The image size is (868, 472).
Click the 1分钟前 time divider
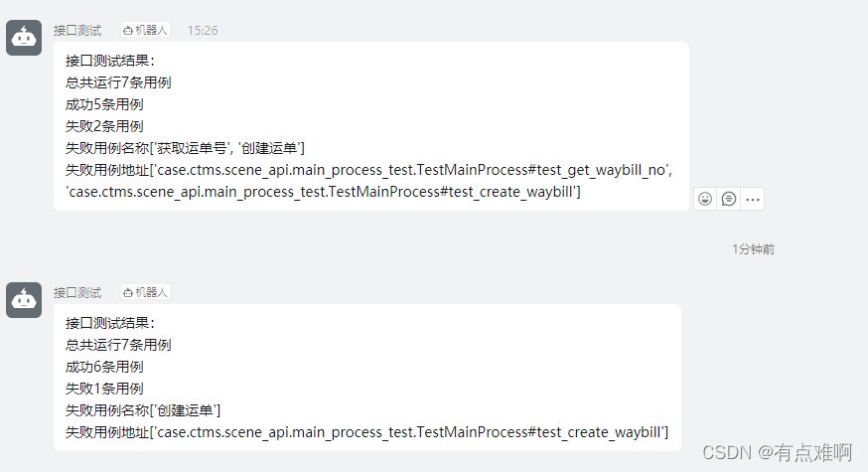point(753,249)
